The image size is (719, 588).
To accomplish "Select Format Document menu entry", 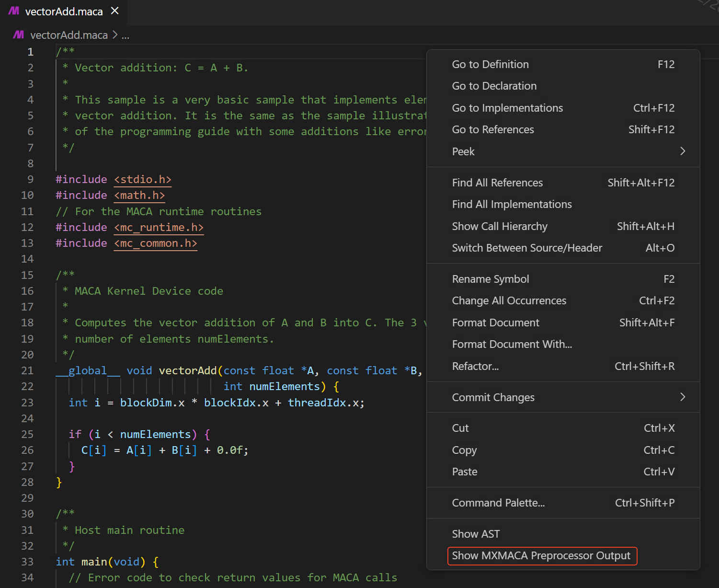I will [495, 323].
